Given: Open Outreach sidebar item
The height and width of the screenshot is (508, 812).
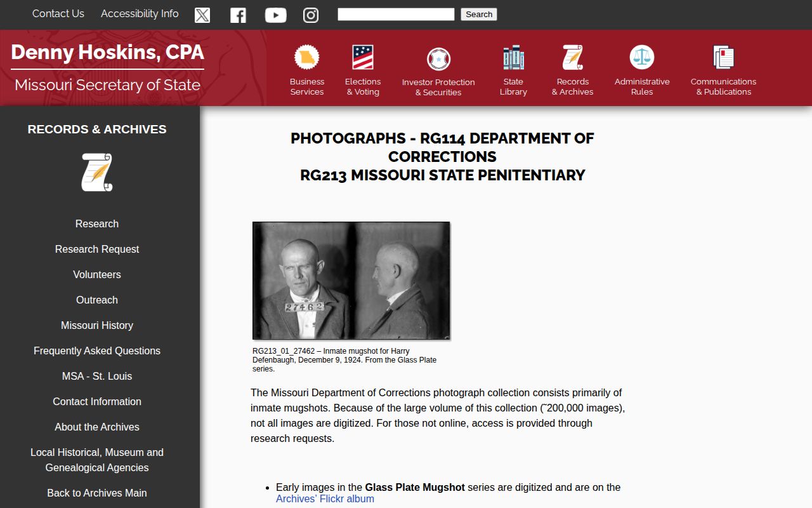Looking at the screenshot, I should [97, 300].
